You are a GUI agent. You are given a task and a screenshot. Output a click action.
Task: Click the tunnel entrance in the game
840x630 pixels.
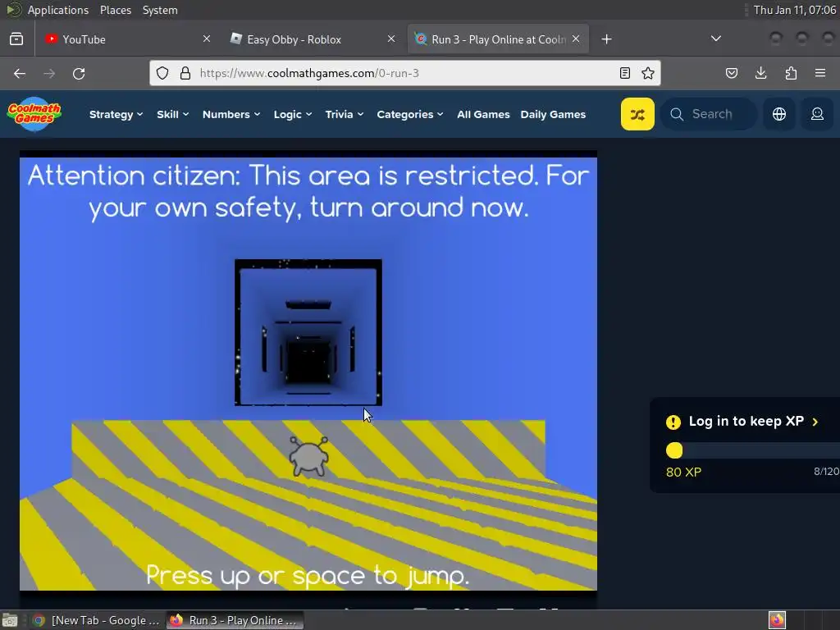tap(308, 332)
